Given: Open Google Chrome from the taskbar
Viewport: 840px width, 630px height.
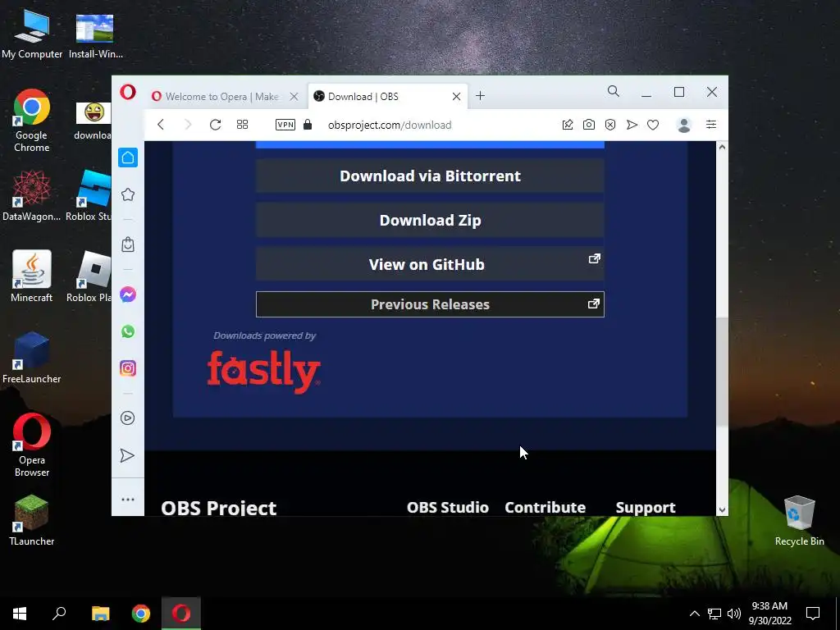Looking at the screenshot, I should pos(141,614).
